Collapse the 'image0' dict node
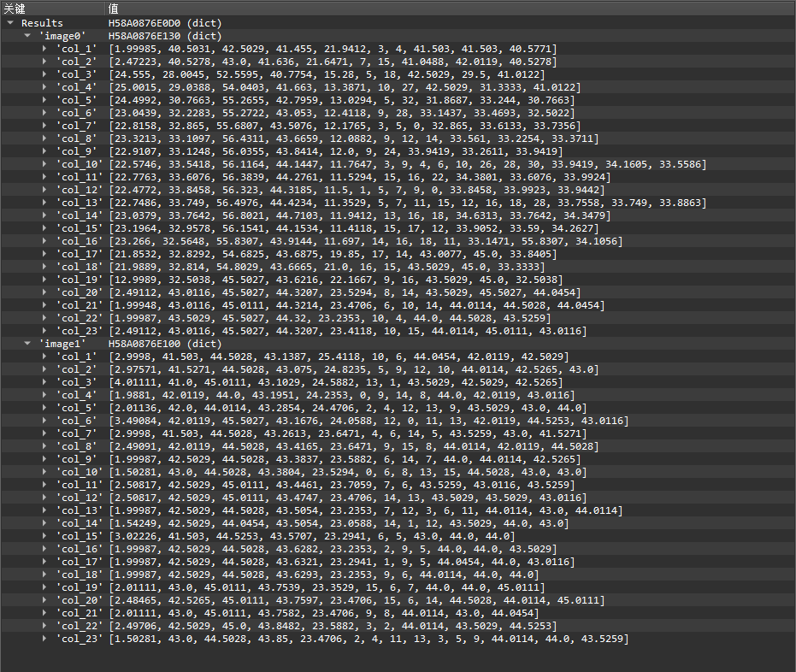This screenshot has height=672, width=796. coord(28,36)
